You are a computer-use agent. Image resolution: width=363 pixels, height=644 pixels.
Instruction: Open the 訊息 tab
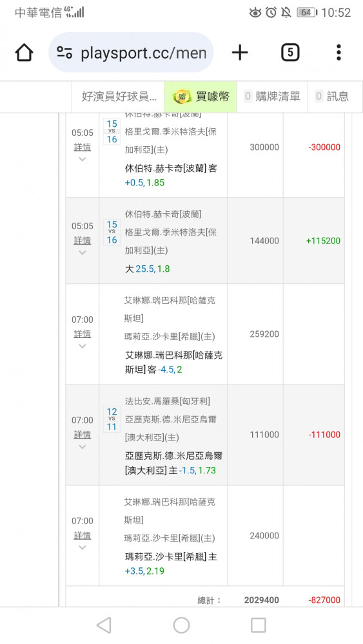(332, 97)
